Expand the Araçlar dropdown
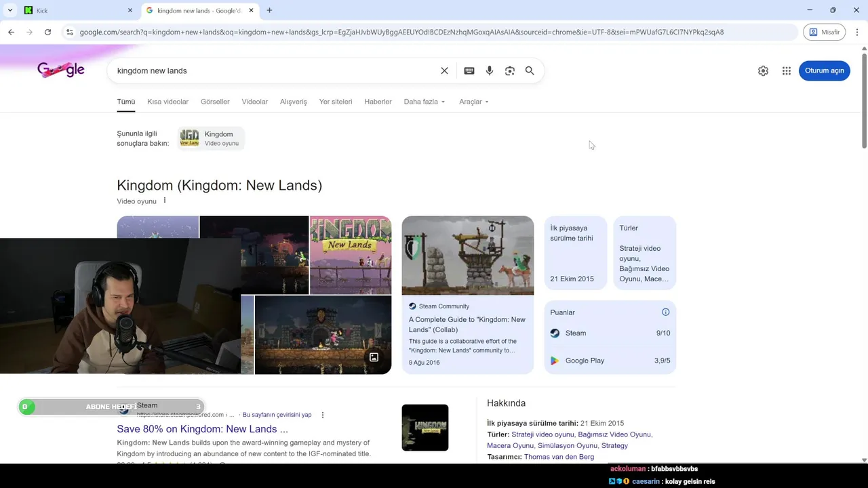The width and height of the screenshot is (868, 488). click(x=473, y=102)
